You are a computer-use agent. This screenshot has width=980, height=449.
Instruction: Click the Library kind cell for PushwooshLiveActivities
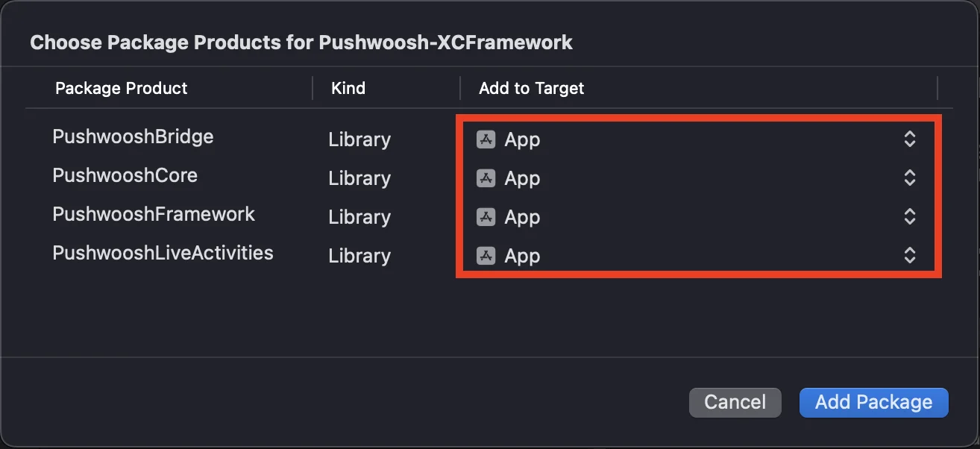[359, 256]
